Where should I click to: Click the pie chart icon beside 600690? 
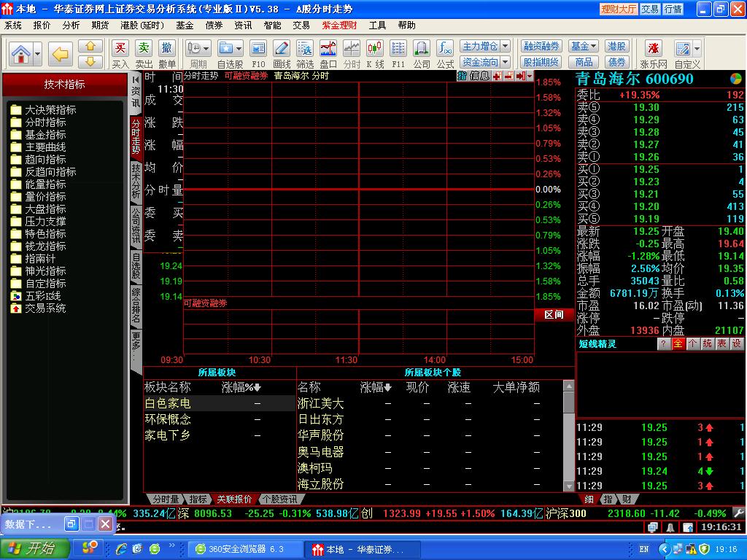pyautogui.click(x=736, y=79)
